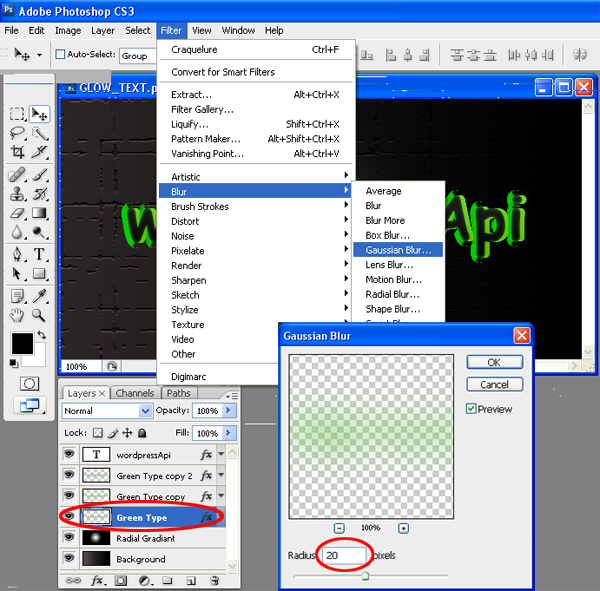Select the Crop tool
The width and height of the screenshot is (600, 591).
tap(17, 152)
